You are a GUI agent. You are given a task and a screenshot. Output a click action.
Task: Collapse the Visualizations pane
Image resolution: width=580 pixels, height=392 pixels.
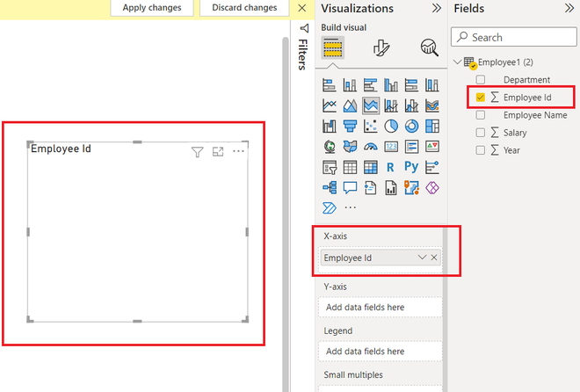(437, 8)
